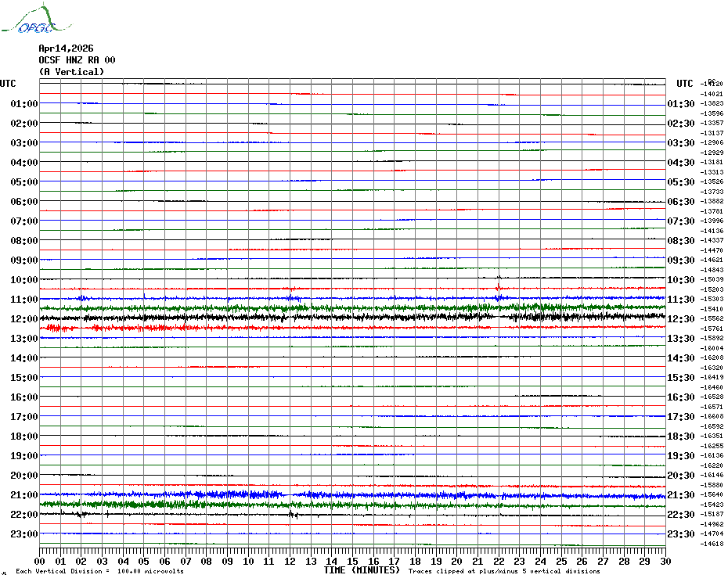Click the right time label '04:30'
Screen dimensions: 728x582
tap(681, 163)
